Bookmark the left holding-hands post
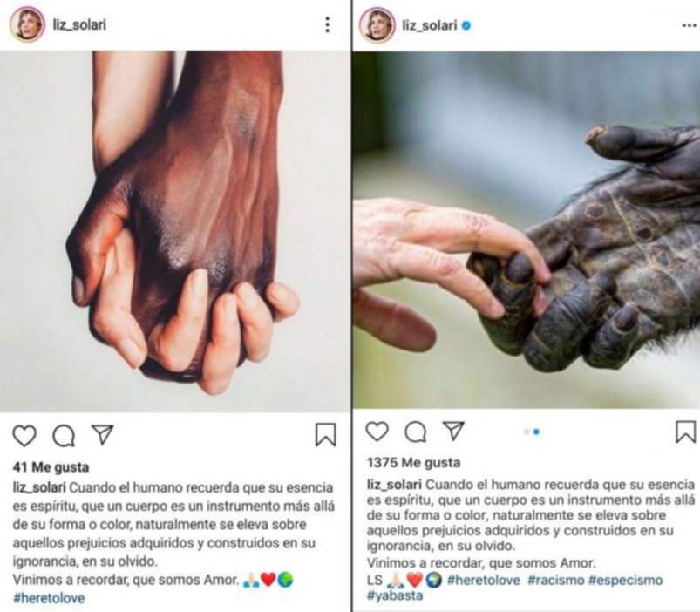 pyautogui.click(x=326, y=435)
